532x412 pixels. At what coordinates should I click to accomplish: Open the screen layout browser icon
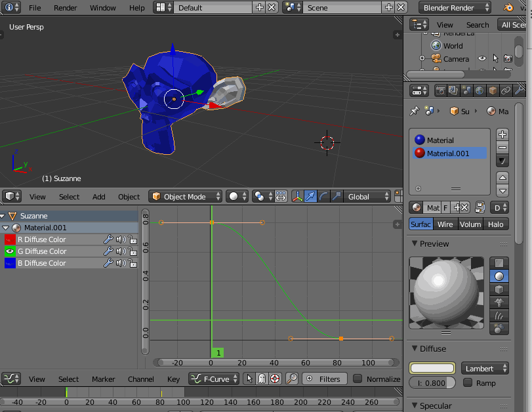[x=163, y=7]
